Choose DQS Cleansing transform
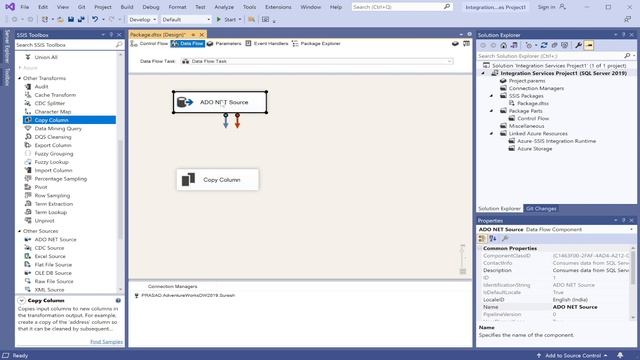Viewport: 640px width, 360px height. click(53, 137)
